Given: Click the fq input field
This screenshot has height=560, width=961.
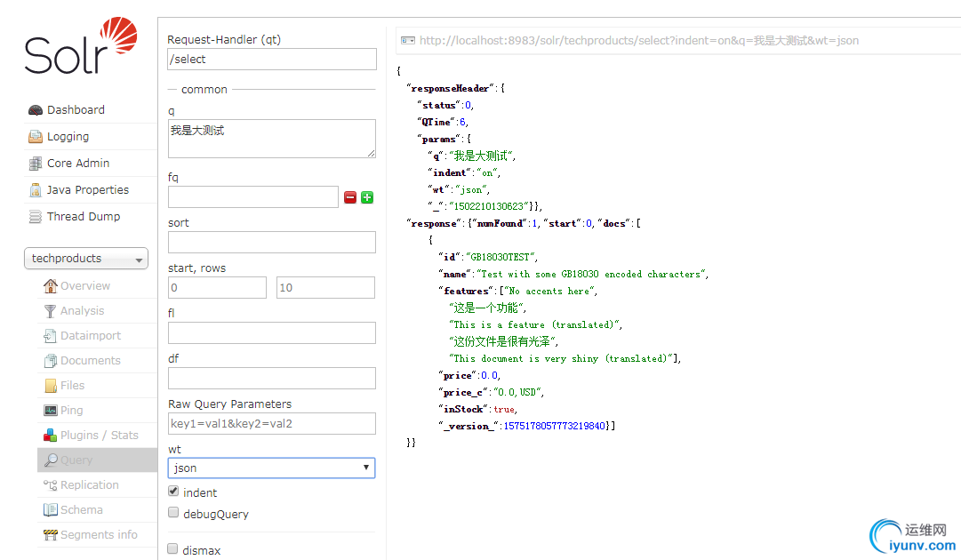Looking at the screenshot, I should click(x=253, y=197).
